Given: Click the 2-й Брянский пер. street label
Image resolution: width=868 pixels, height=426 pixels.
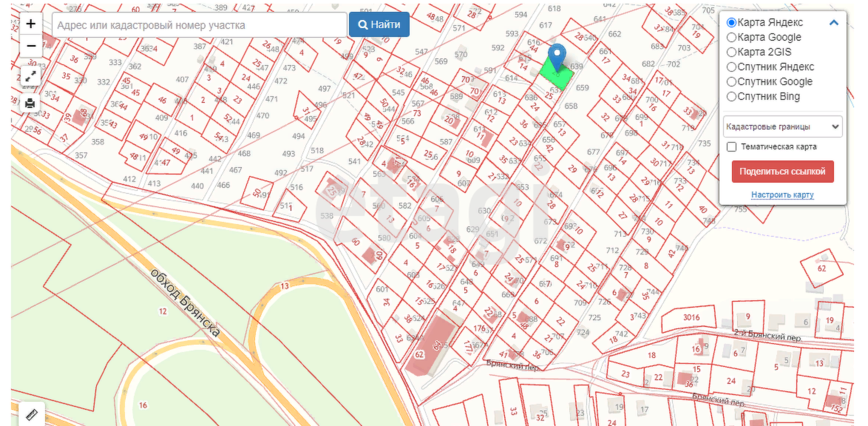Looking at the screenshot, I should coord(768,335).
